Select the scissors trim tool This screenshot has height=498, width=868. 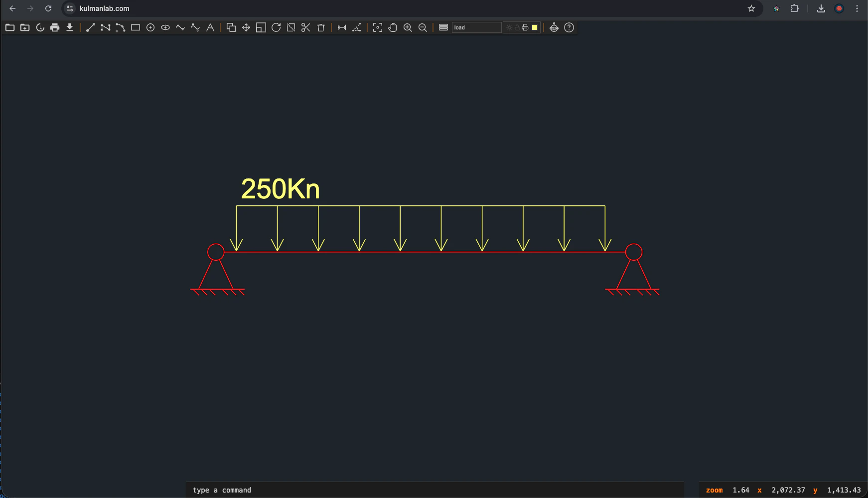(306, 27)
